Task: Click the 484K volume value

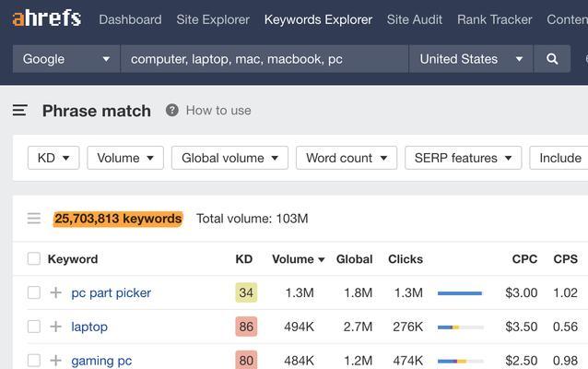Action: pos(299,361)
